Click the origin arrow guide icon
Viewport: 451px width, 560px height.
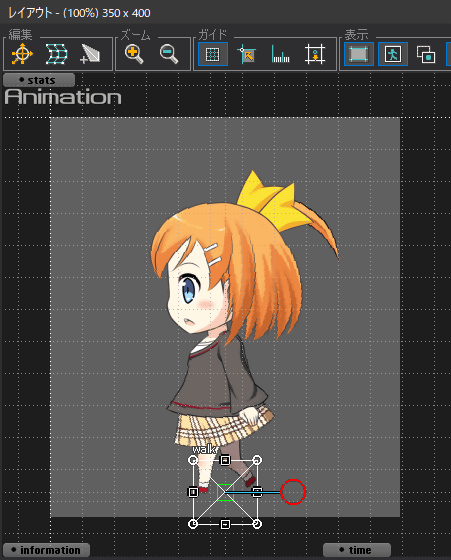(246, 54)
